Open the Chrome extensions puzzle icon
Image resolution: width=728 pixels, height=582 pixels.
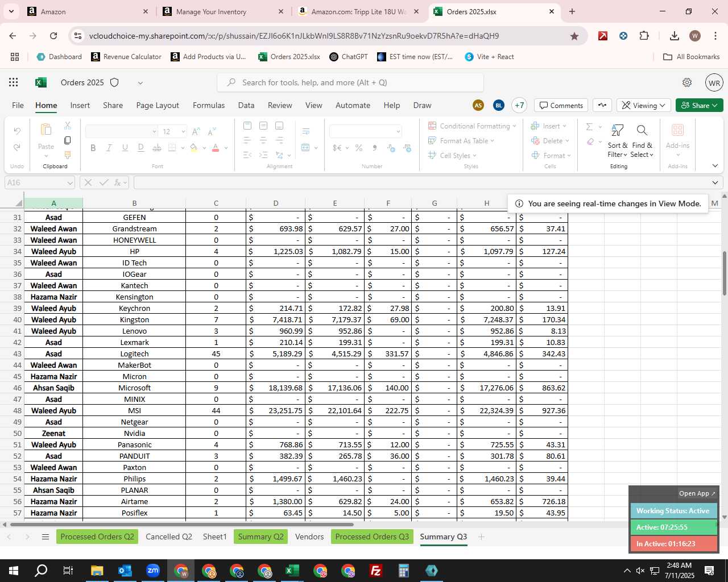[644, 36]
